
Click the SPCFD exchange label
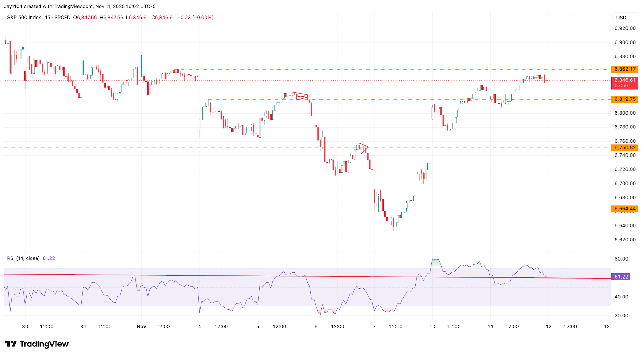62,18
